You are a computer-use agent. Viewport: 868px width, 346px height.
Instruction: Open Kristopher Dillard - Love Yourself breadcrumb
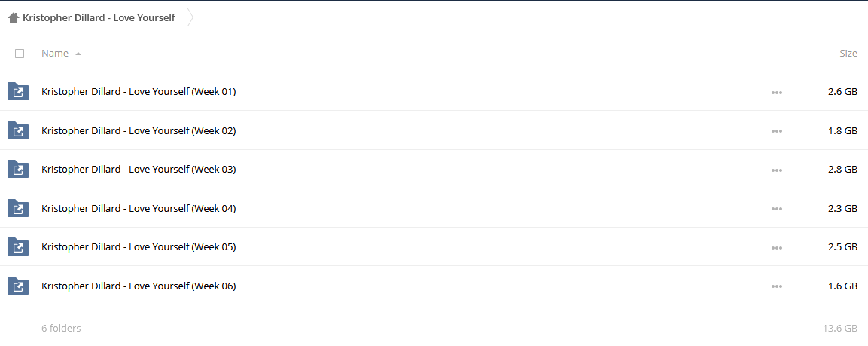[x=99, y=18]
